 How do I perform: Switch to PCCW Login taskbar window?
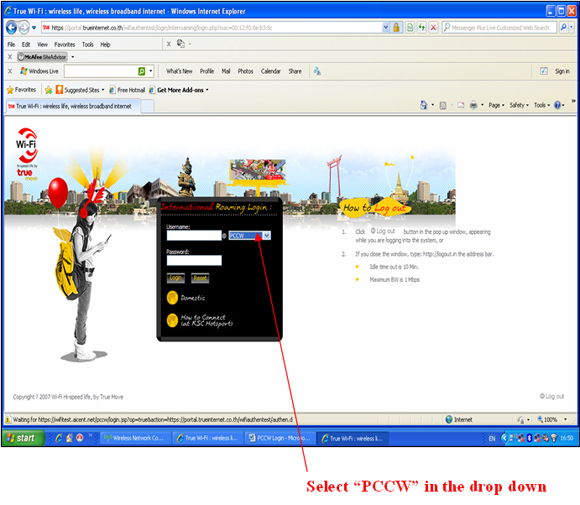[281, 438]
